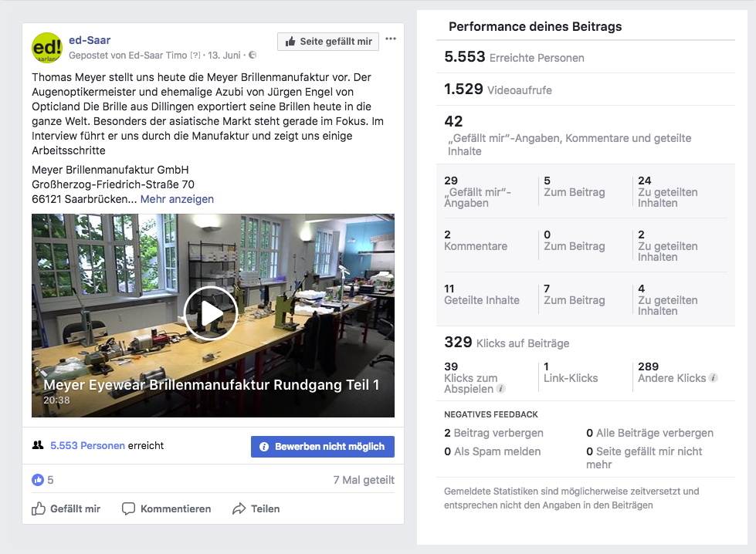Click the NEGATIVES FEEDBACK heading
The image size is (756, 554).
coord(491,414)
